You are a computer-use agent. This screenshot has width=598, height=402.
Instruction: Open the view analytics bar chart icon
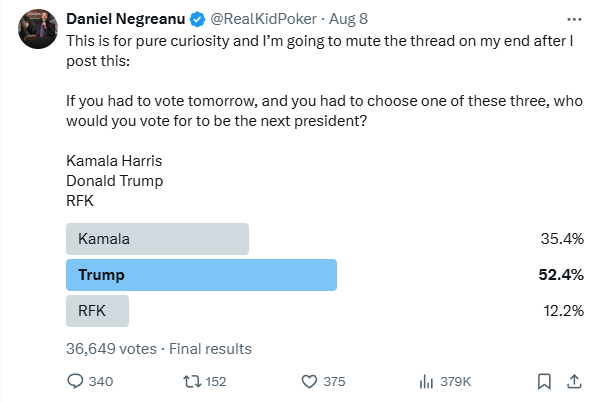pos(426,381)
